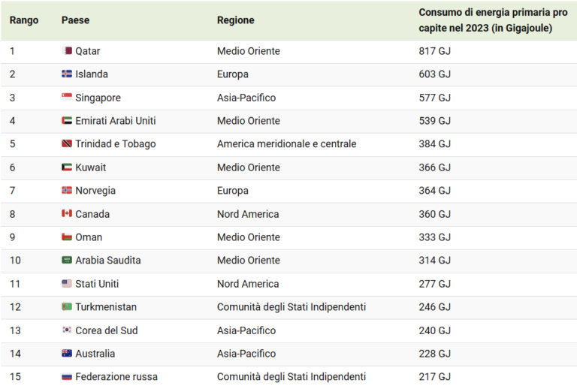The image size is (577, 392).
Task: Select the Singapore flag icon
Action: [67, 97]
